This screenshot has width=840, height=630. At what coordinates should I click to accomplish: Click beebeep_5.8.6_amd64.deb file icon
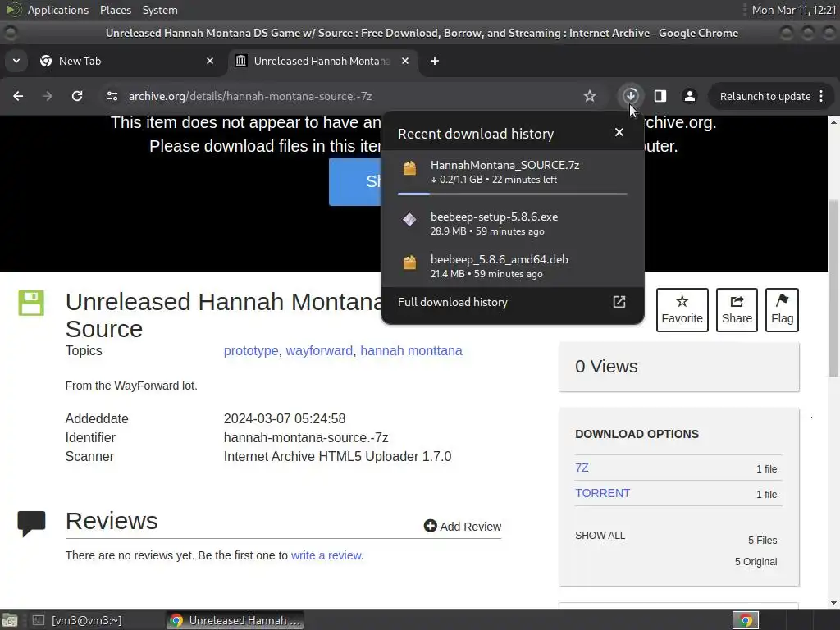tap(410, 262)
